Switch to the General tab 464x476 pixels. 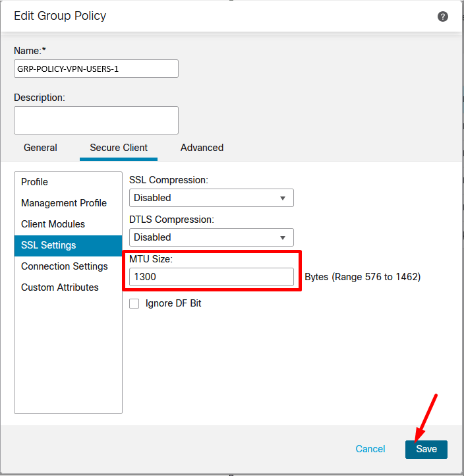40,148
